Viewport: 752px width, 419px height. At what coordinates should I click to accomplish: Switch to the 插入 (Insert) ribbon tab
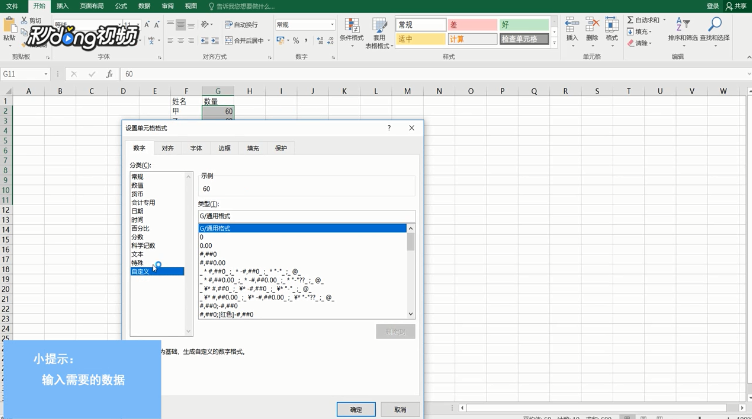[x=62, y=6]
